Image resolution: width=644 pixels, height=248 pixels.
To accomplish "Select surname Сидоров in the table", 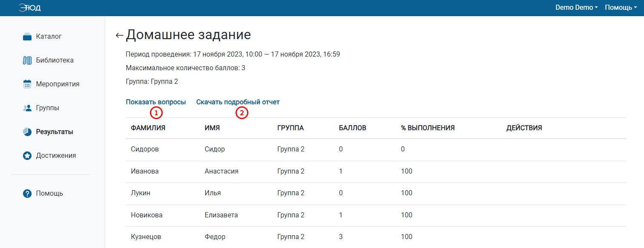I will [145, 149].
